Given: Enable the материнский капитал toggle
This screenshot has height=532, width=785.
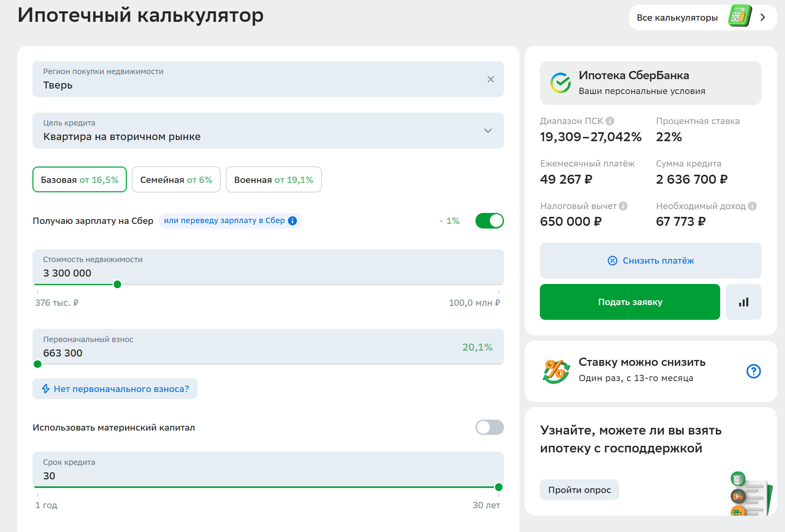Looking at the screenshot, I should 490,427.
